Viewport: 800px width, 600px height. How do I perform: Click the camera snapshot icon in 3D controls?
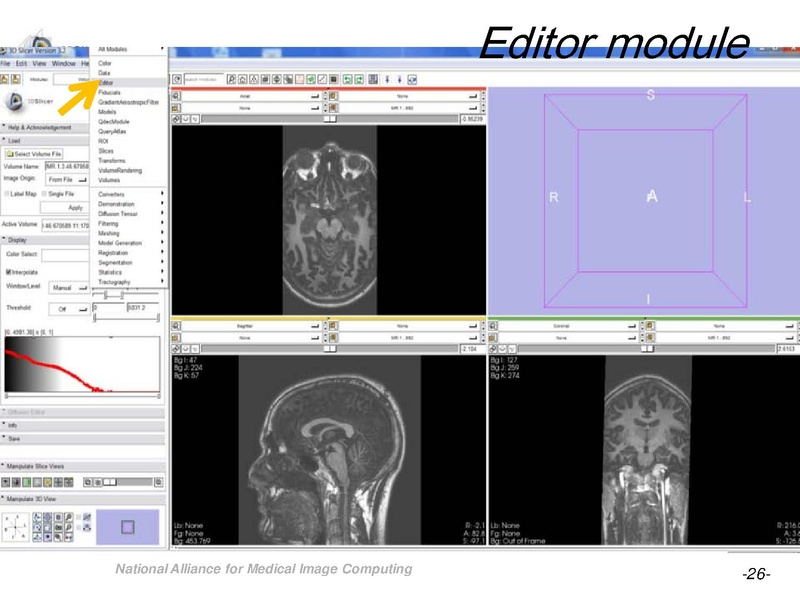click(58, 528)
